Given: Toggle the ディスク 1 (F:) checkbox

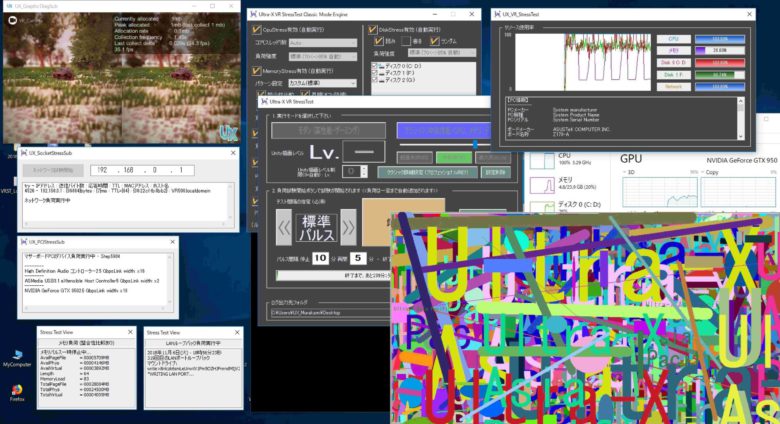Looking at the screenshot, I should point(375,73).
